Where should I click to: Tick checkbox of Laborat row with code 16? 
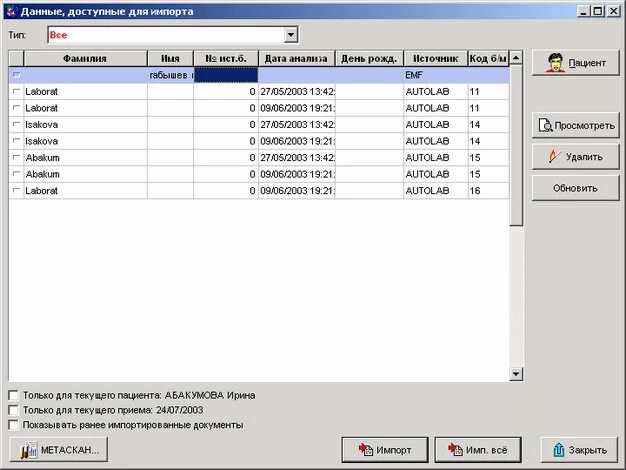click(16, 190)
